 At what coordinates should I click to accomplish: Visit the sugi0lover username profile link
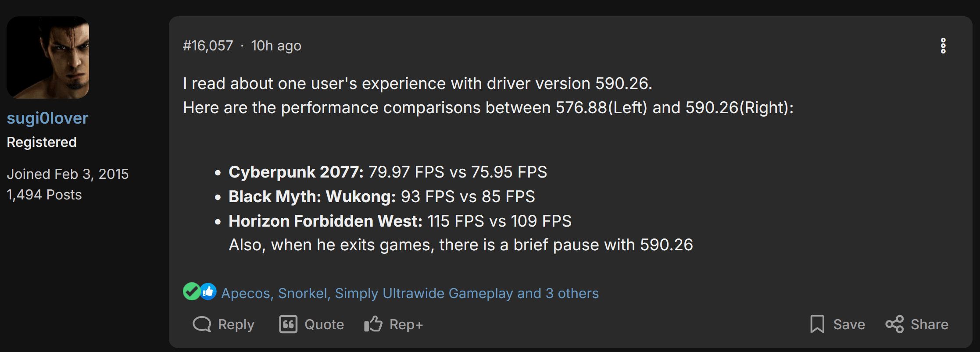(47, 118)
